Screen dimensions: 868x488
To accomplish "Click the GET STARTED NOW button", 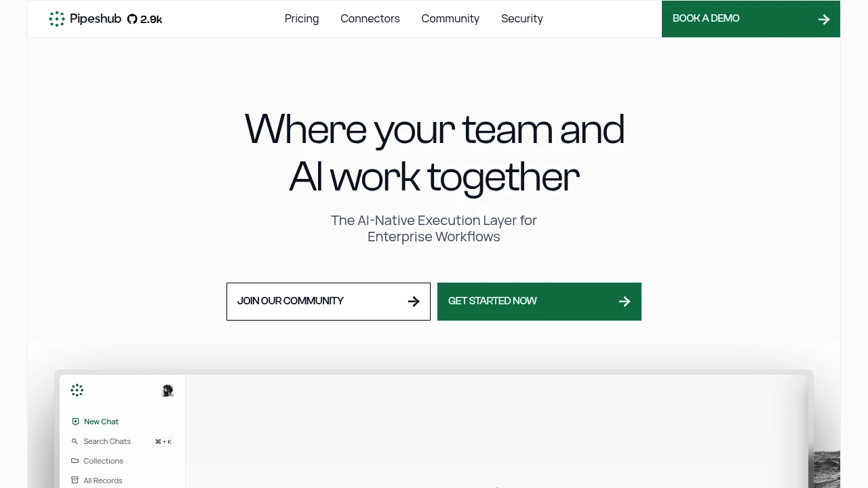I will tap(539, 302).
